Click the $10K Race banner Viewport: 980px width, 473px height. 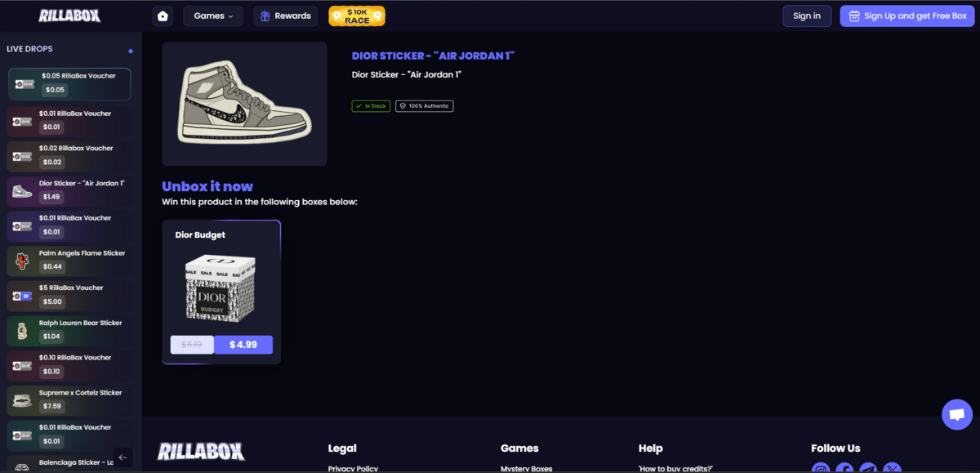(x=356, y=16)
